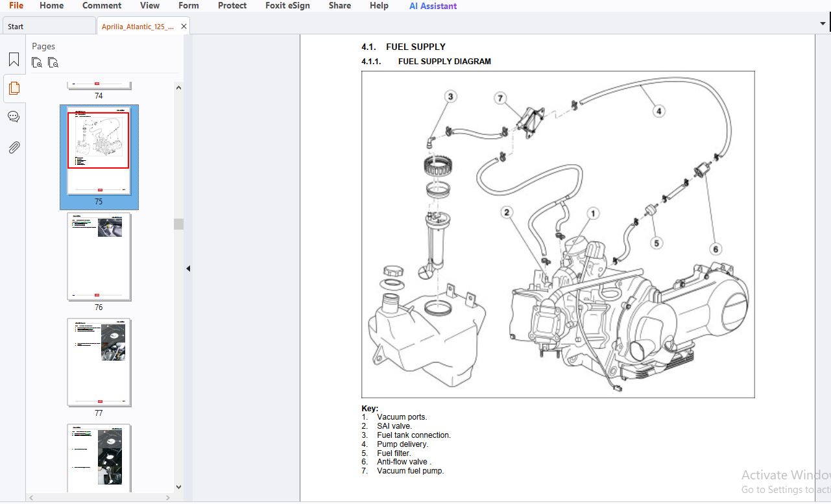The height and width of the screenshot is (504, 831).
Task: Click the thumbnail scroll up arrow
Action: coord(178,88)
